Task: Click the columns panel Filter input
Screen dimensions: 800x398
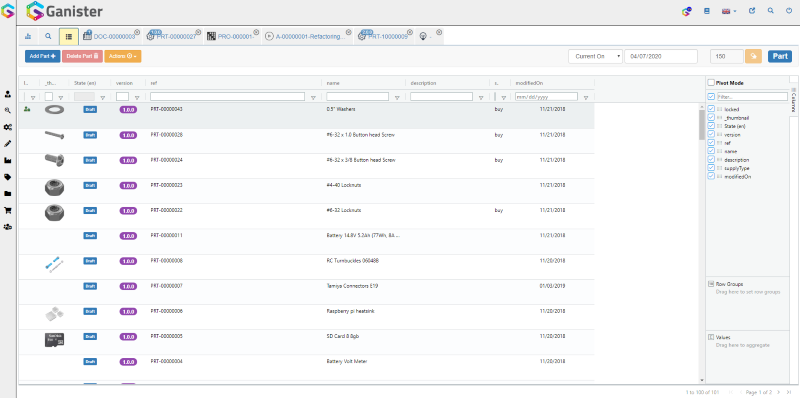Action: click(x=752, y=96)
